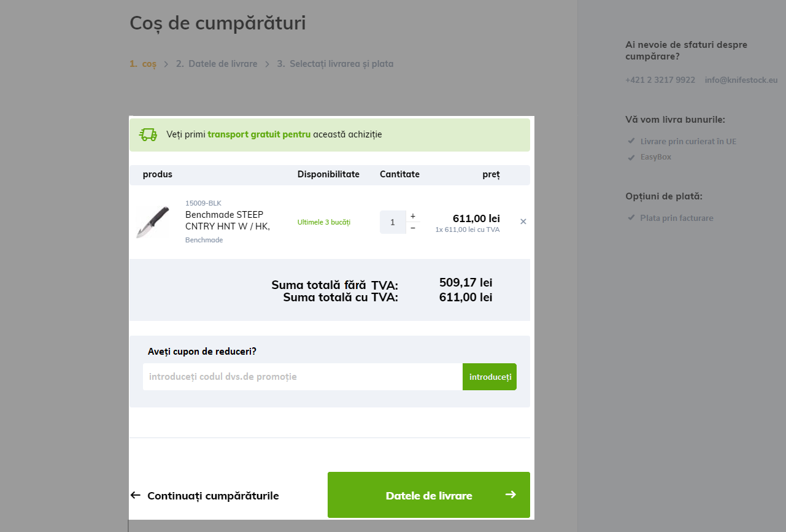786x532 pixels.
Task: Open Benchmade STEEP CNTRY HNT product link
Action: [x=228, y=220]
